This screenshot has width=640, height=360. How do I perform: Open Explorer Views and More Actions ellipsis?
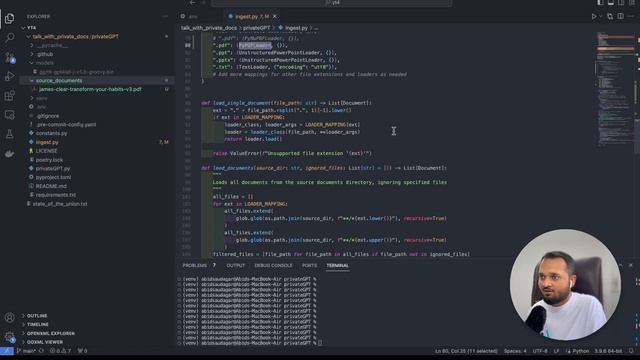165,17
